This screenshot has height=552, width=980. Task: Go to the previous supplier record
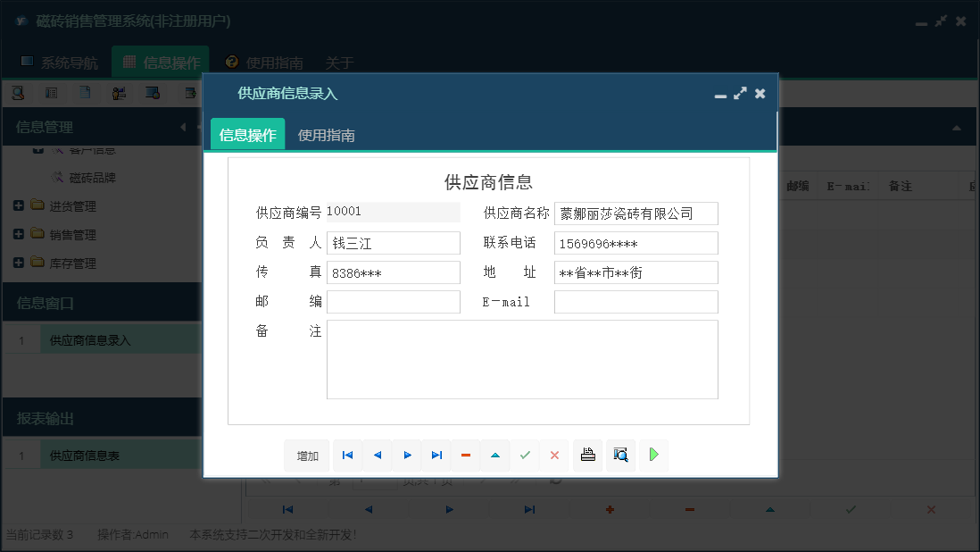pos(377,456)
